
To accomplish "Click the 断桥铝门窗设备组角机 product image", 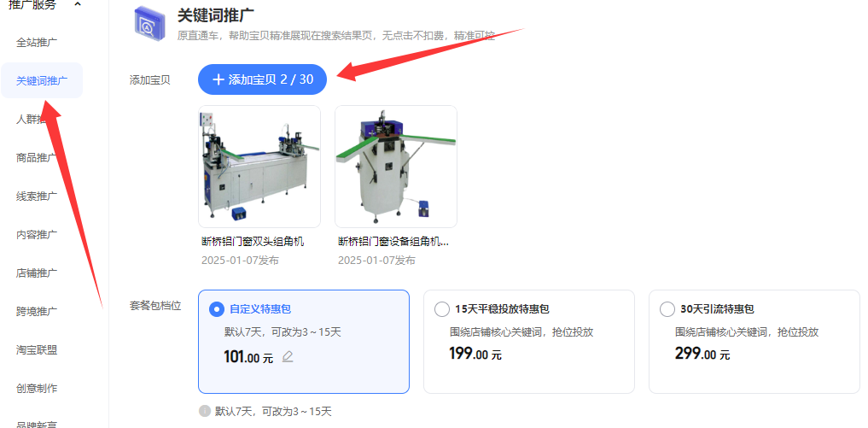I will pyautogui.click(x=396, y=167).
